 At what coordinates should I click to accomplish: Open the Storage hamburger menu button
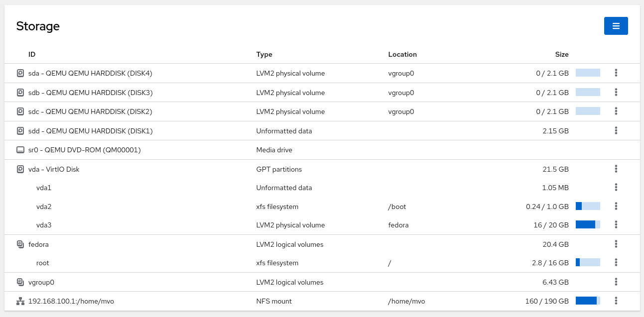(x=616, y=26)
